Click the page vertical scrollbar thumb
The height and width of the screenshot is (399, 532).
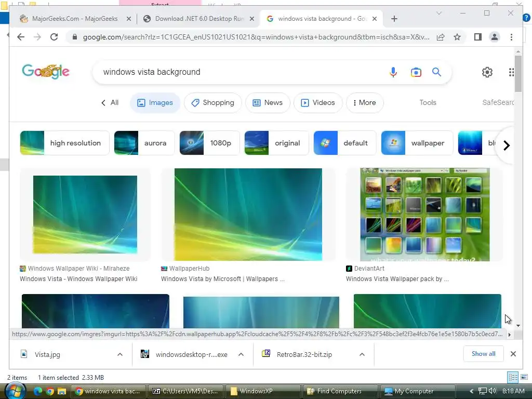click(x=518, y=73)
